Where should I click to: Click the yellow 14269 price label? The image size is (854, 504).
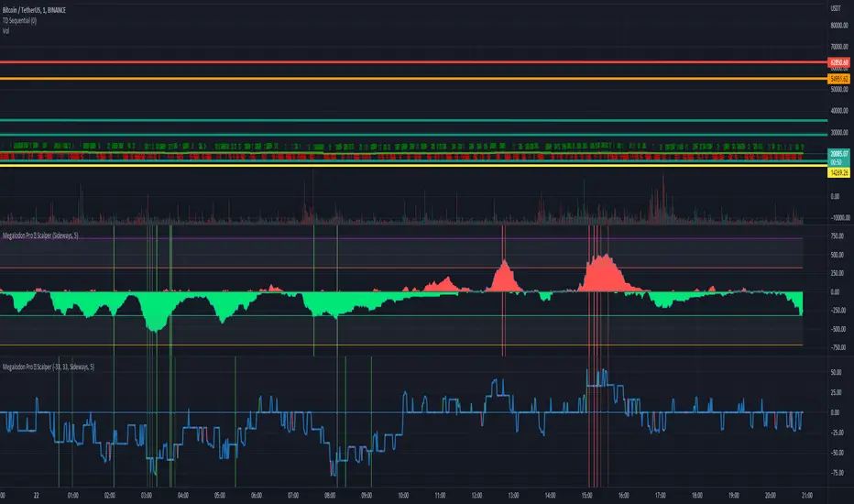(x=838, y=172)
